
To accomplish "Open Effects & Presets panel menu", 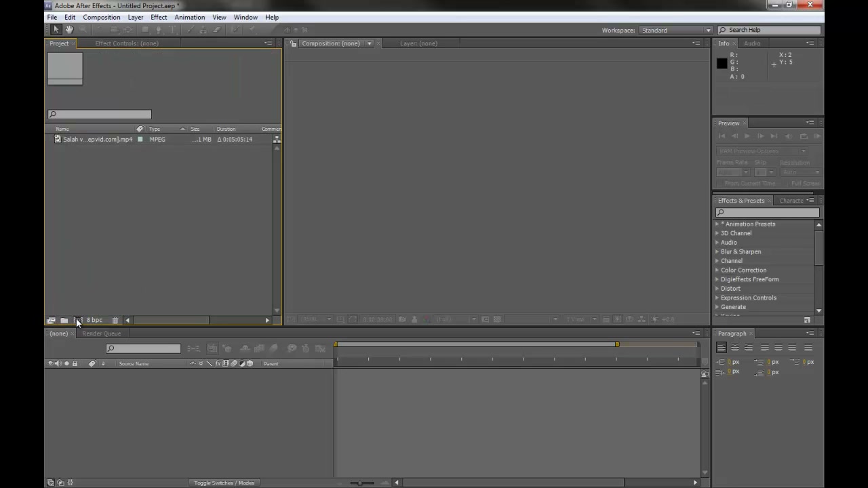I will click(810, 201).
